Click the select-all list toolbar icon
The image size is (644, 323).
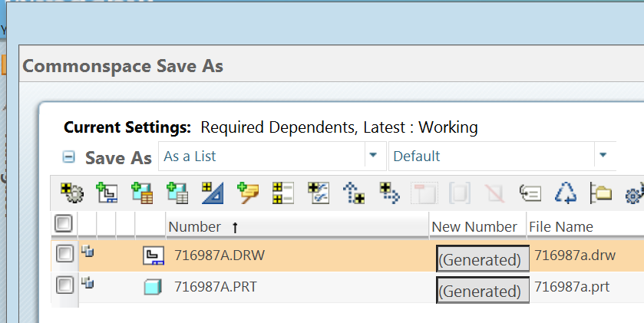click(283, 193)
